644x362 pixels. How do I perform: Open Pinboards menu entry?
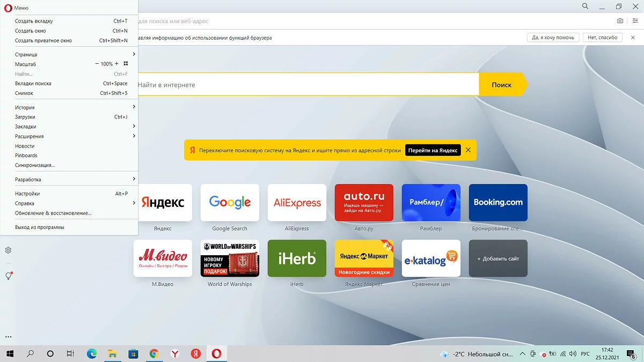69,156
